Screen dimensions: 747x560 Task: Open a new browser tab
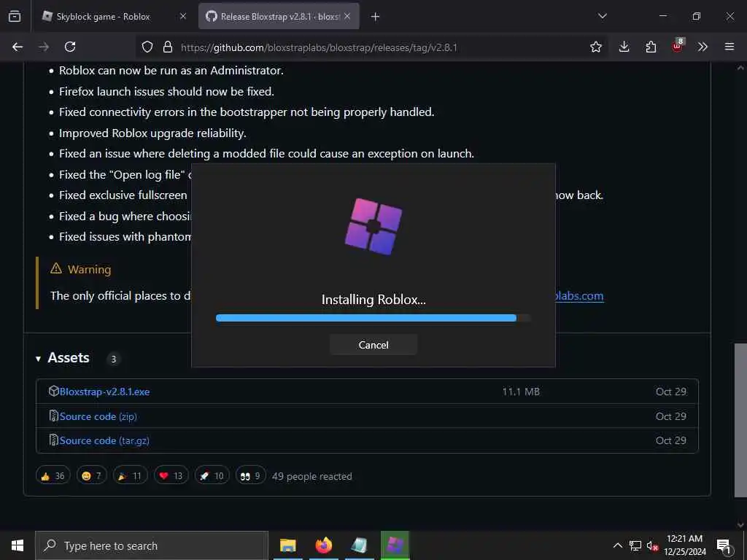point(376,17)
